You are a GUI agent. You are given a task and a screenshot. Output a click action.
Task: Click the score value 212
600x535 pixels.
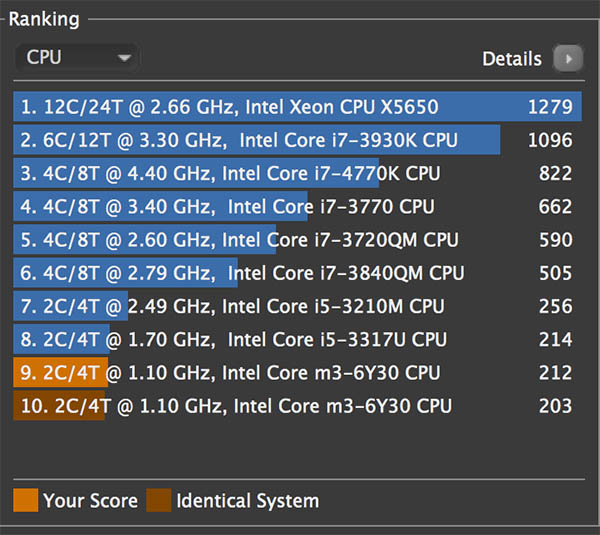coord(556,373)
